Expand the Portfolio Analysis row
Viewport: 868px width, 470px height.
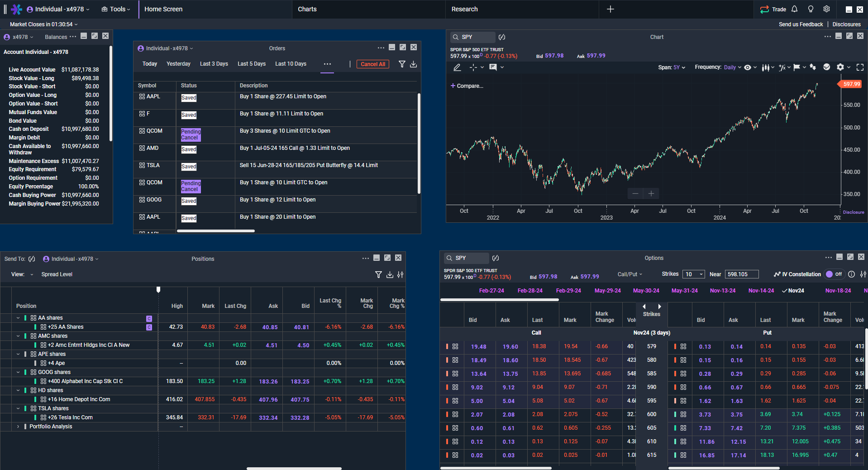tap(18, 427)
